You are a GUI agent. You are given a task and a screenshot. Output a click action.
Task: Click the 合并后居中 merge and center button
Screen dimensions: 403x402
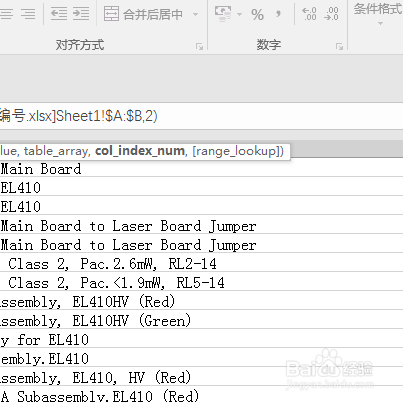pos(143,14)
